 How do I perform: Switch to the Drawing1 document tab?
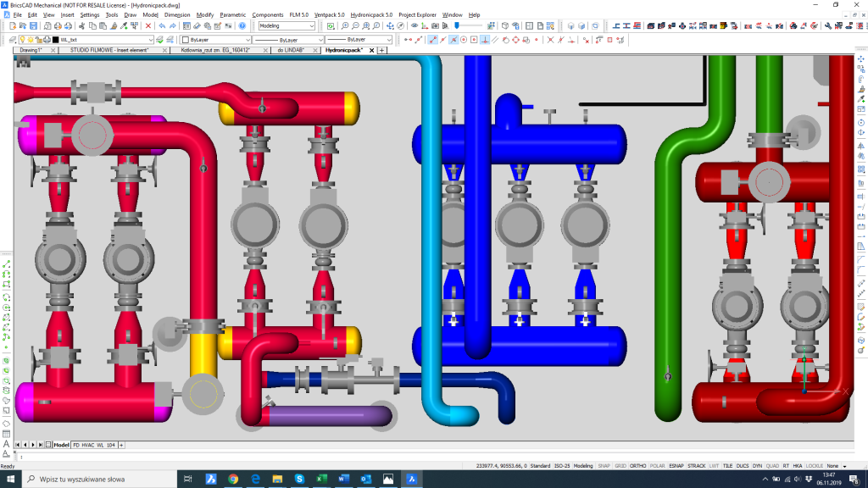click(31, 51)
